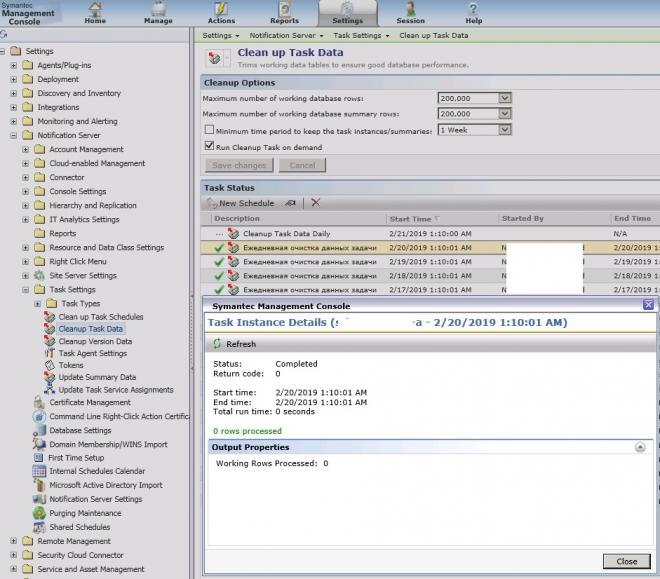Select the First Time Setup tree item
Image resolution: width=660 pixels, height=579 pixels.
(76, 457)
